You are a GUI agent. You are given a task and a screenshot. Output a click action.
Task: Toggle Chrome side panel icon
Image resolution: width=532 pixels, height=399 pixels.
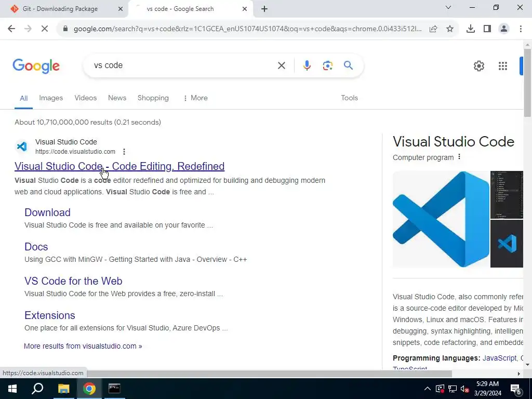click(x=487, y=29)
